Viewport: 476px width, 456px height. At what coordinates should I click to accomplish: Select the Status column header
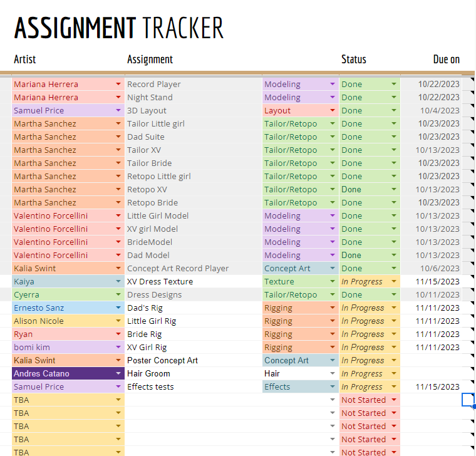pos(354,60)
